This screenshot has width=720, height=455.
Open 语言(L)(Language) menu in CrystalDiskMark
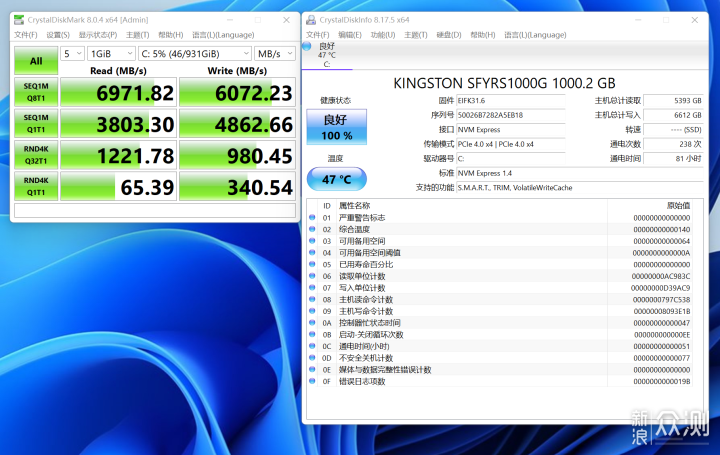click(x=223, y=35)
